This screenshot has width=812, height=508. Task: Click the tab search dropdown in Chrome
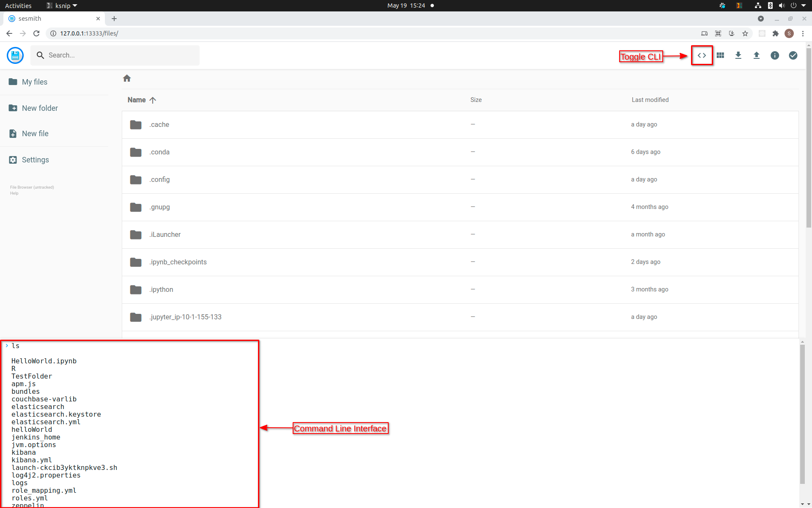(x=761, y=19)
